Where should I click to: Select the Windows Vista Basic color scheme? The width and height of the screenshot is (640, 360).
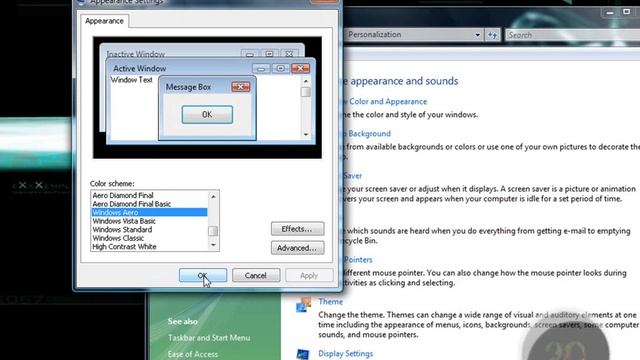(149, 221)
